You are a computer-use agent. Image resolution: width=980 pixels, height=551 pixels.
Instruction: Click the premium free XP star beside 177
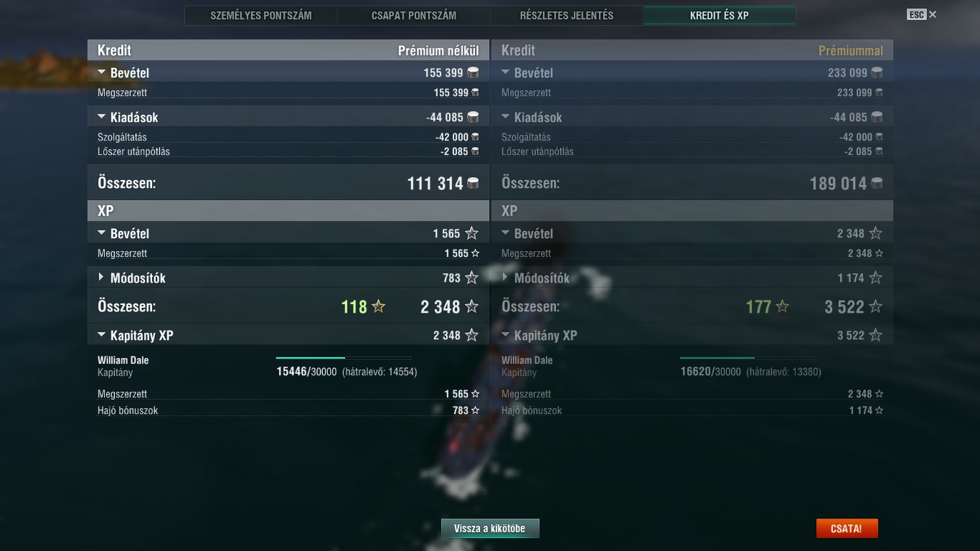click(783, 307)
